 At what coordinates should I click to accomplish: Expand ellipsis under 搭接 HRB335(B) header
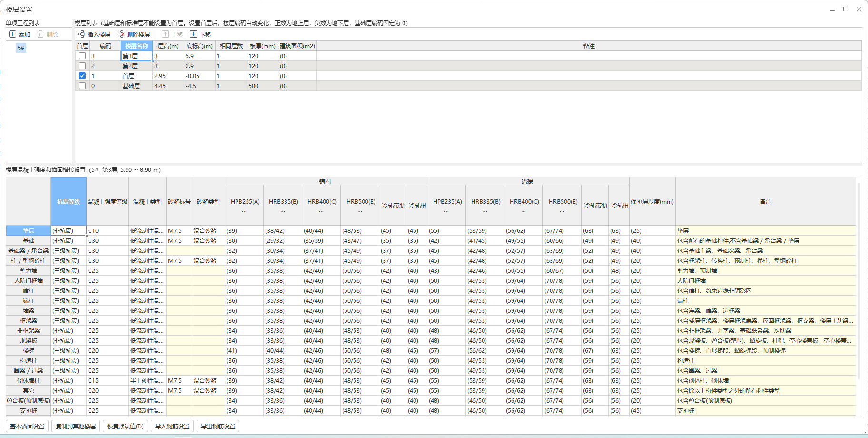pos(485,210)
